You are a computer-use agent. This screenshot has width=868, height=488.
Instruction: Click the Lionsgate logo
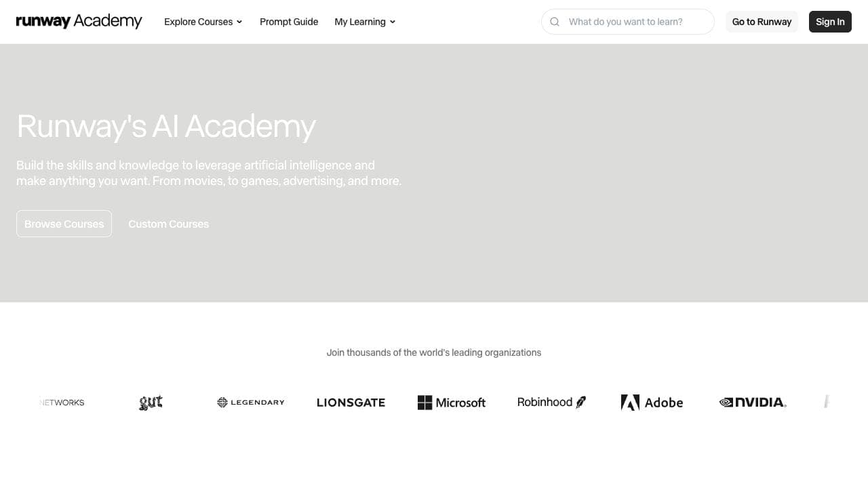click(x=351, y=402)
